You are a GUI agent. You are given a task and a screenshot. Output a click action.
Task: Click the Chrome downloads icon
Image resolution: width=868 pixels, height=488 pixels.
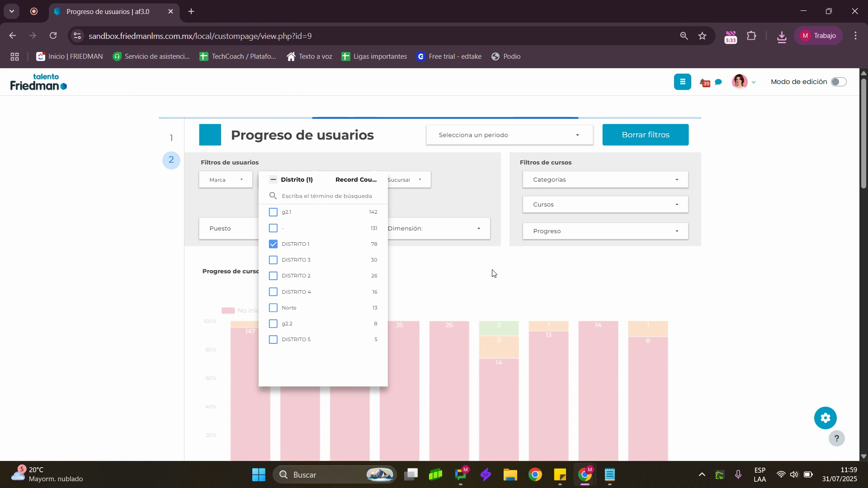782,36
